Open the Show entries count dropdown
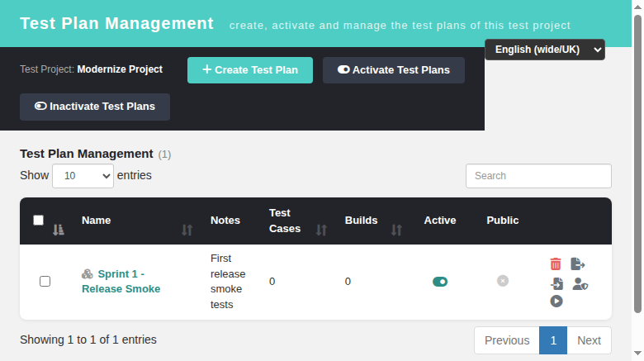The image size is (644, 361). [83, 176]
